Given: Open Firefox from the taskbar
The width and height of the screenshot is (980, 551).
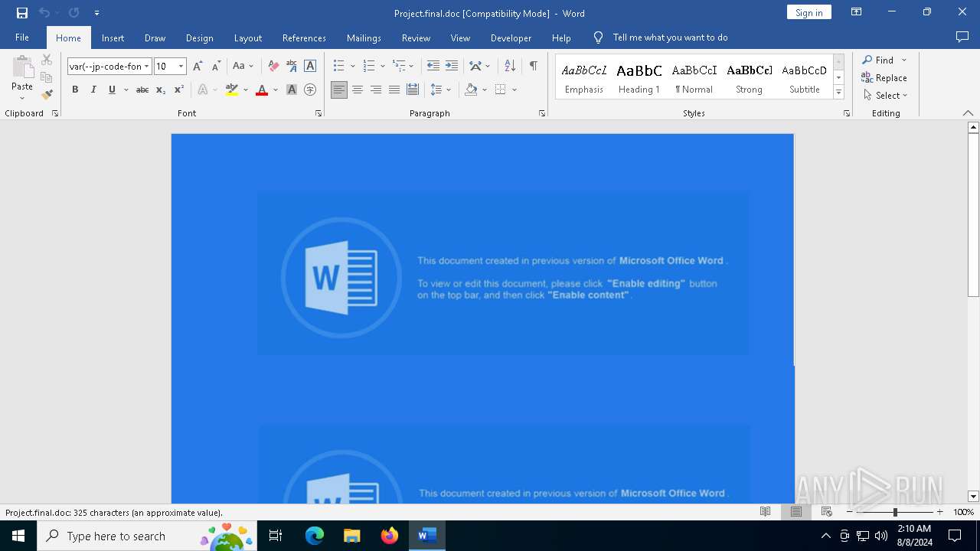Looking at the screenshot, I should pyautogui.click(x=390, y=536).
